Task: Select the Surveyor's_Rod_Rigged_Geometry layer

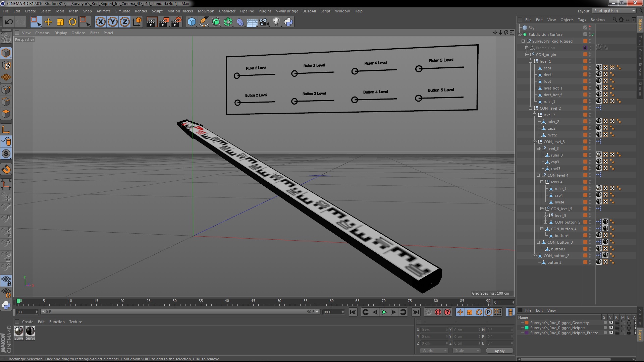Action: tap(559, 323)
